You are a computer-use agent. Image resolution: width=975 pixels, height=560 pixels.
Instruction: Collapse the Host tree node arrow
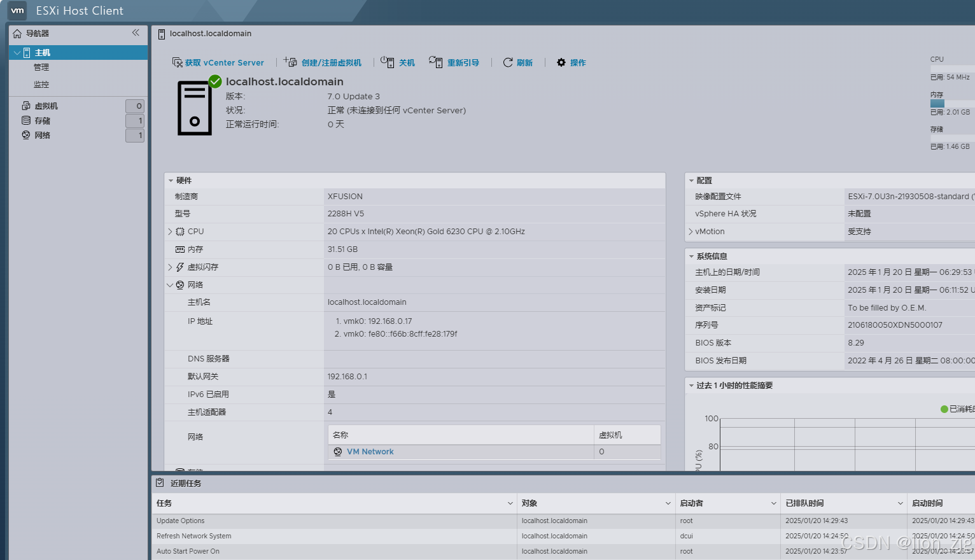pos(17,53)
